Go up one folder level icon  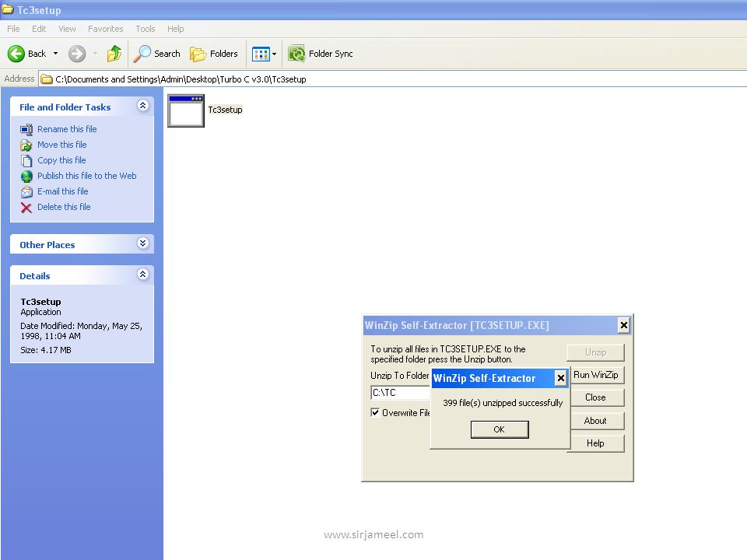click(x=114, y=54)
